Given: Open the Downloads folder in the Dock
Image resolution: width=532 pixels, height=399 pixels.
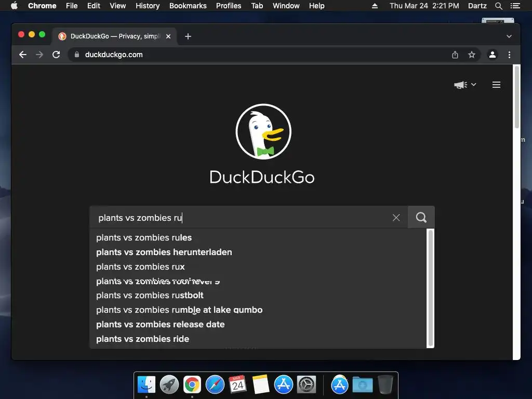Looking at the screenshot, I should click(362, 385).
